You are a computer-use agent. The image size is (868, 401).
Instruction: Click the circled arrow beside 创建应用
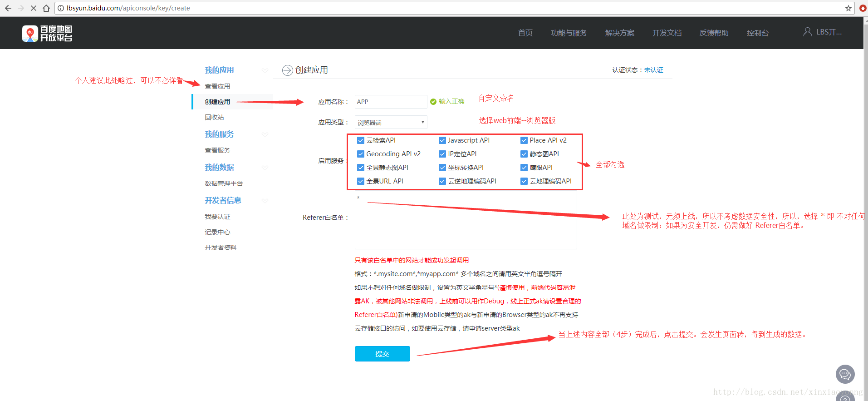tap(287, 70)
